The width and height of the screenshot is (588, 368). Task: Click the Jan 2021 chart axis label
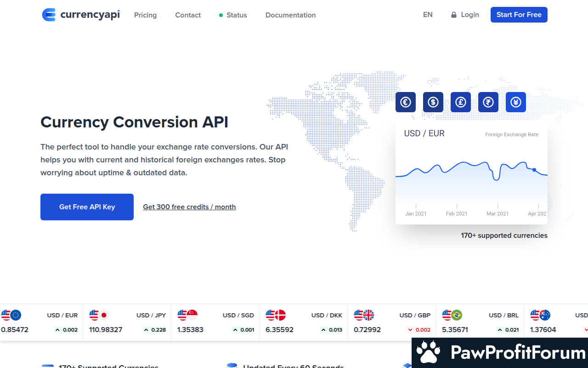click(416, 213)
